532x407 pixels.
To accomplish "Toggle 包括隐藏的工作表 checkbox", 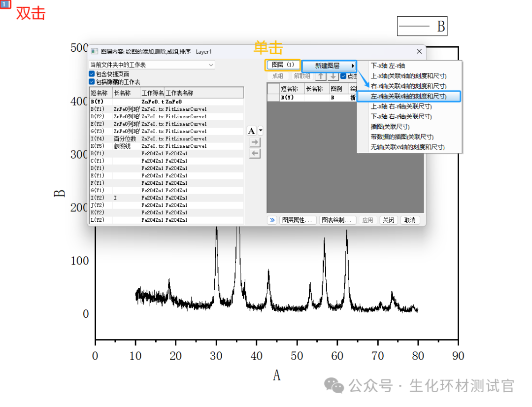I will click(x=92, y=81).
